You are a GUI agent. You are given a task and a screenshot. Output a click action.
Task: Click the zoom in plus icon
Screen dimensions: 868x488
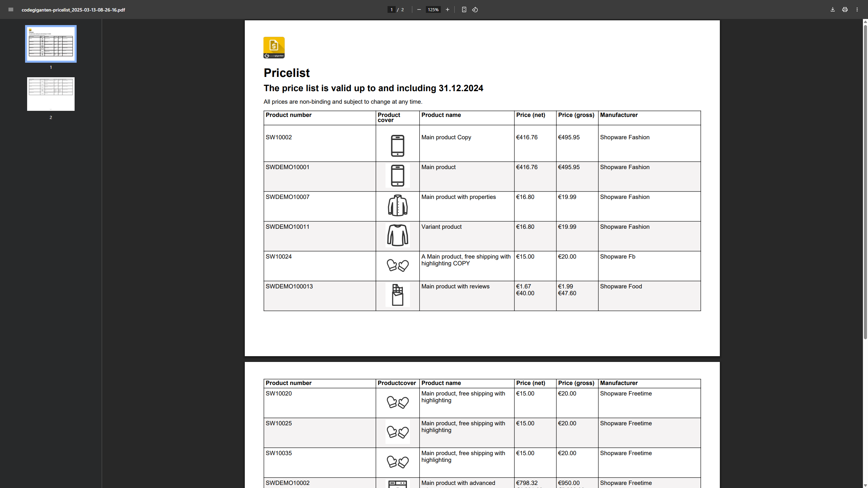click(448, 9)
